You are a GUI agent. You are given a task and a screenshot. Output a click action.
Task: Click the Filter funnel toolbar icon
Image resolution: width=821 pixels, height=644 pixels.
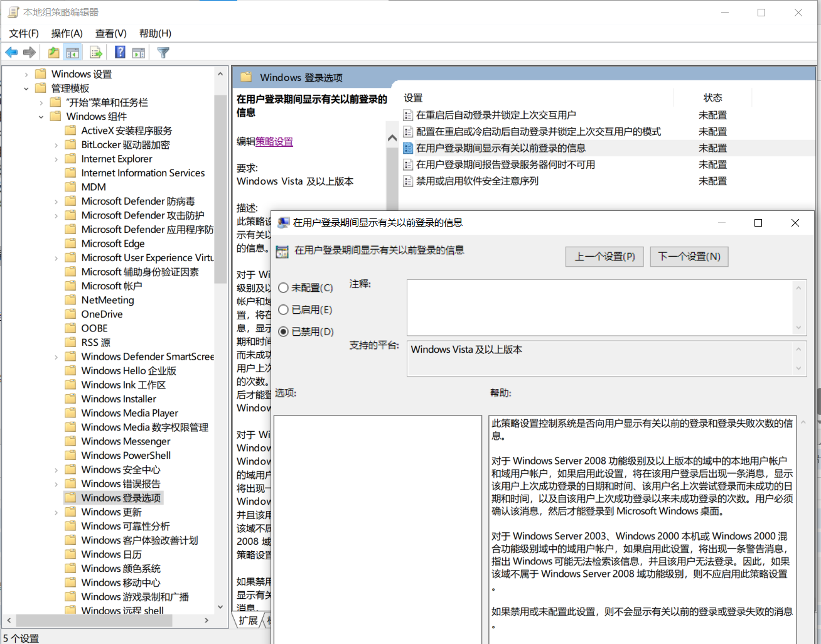pyautogui.click(x=163, y=53)
